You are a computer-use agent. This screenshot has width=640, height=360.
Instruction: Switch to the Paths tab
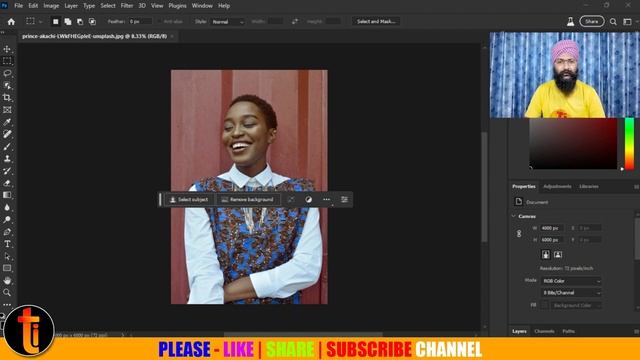point(568,331)
